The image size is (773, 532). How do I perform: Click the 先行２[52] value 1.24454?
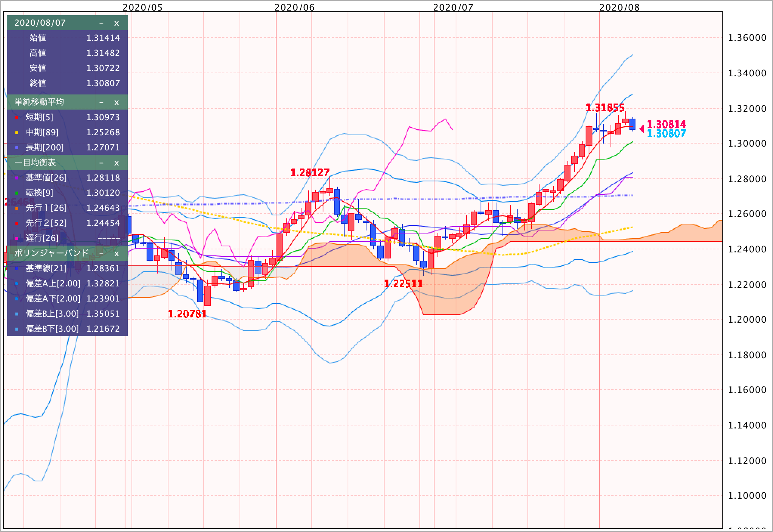pyautogui.click(x=103, y=223)
